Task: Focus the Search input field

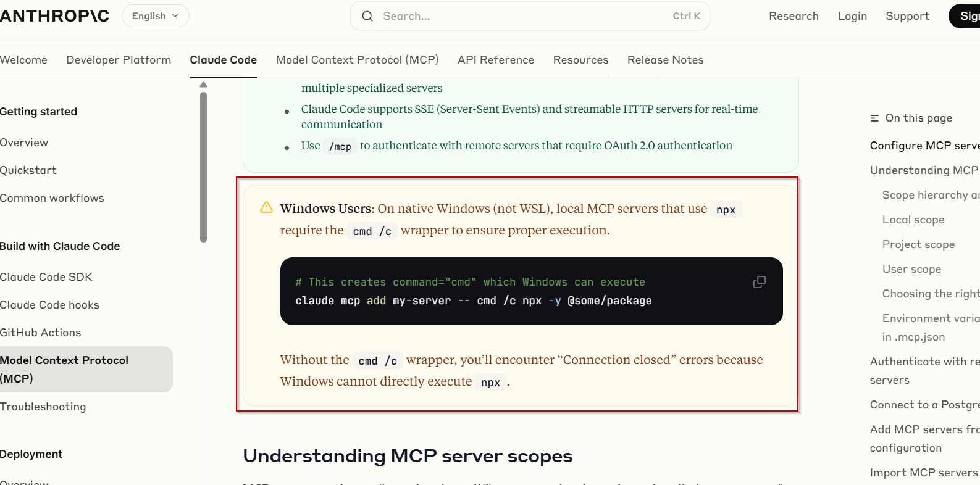Action: point(530,16)
